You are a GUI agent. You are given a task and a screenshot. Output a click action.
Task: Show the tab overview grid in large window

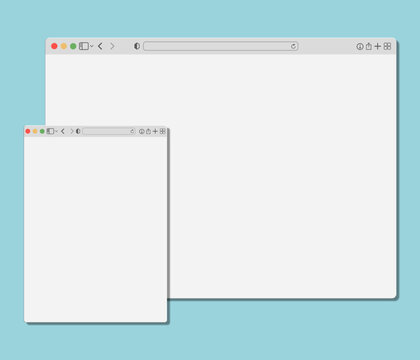pyautogui.click(x=387, y=46)
